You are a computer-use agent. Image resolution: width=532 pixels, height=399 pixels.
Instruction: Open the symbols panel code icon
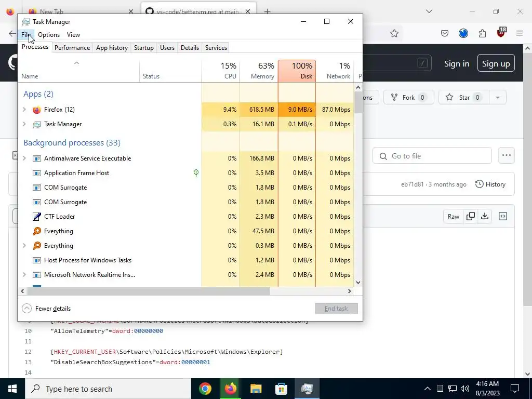pos(503,217)
